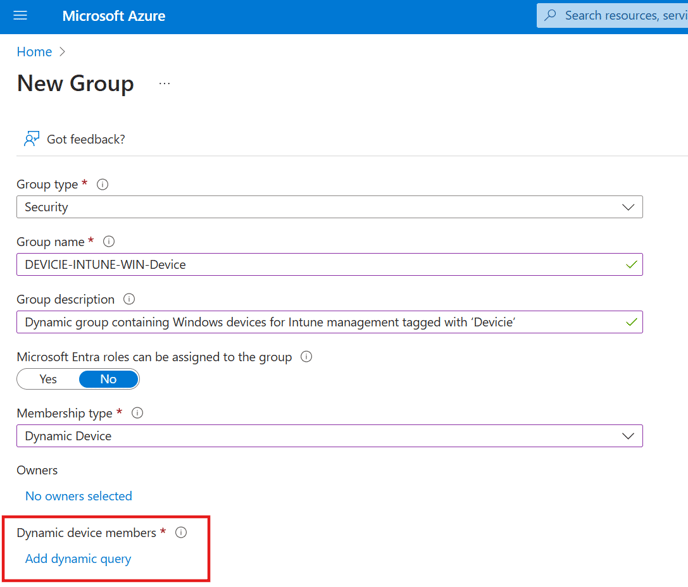The width and height of the screenshot is (688, 587).
Task: Set Entra roles toggle to Yes
Action: pyautogui.click(x=48, y=379)
